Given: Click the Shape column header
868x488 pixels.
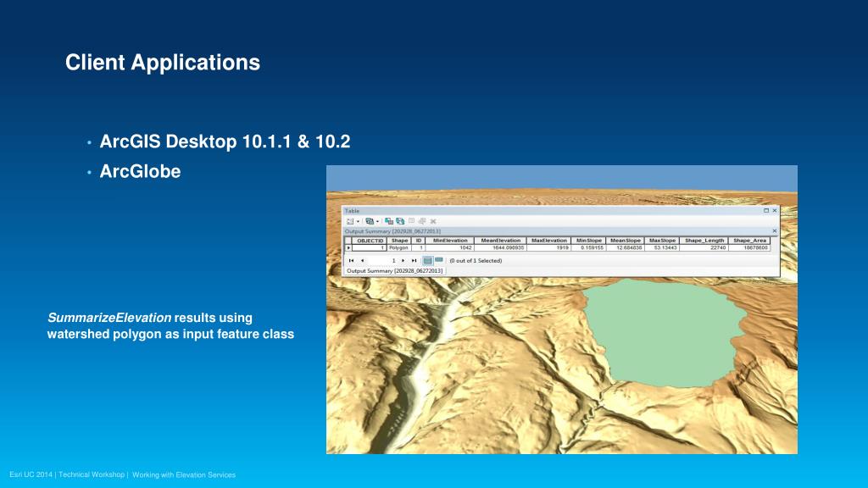Looking at the screenshot, I should tap(399, 241).
